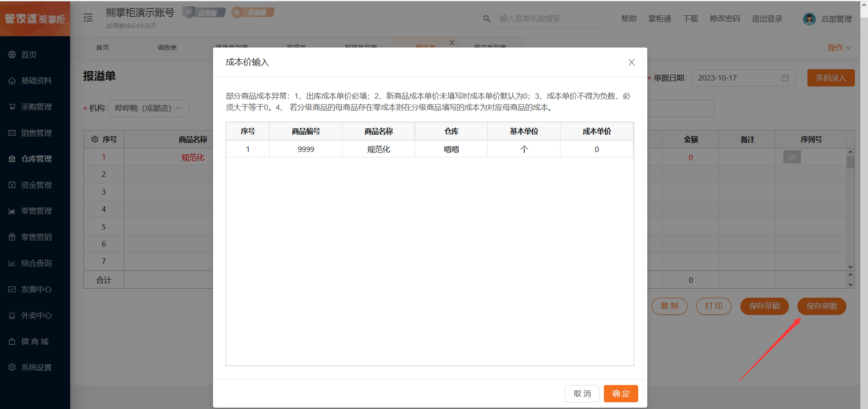The image size is (868, 409).
Task: Click the 保存单据 button
Action: coord(822,306)
